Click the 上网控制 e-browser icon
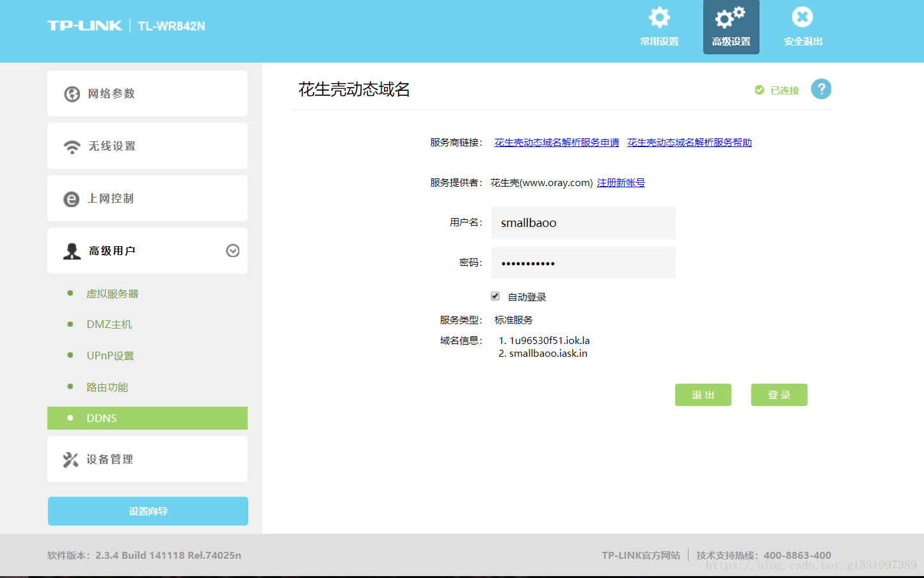Screen dimensions: 924x578 pos(72,199)
